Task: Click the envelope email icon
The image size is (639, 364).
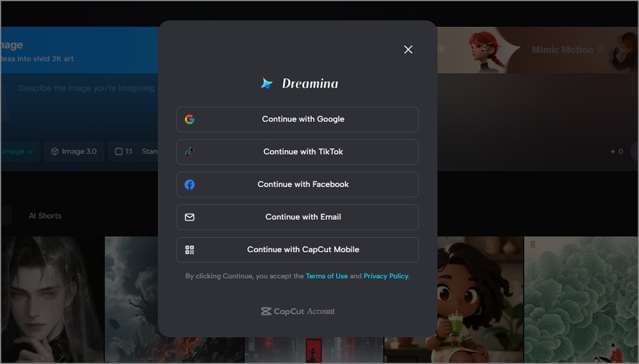Action: click(190, 217)
